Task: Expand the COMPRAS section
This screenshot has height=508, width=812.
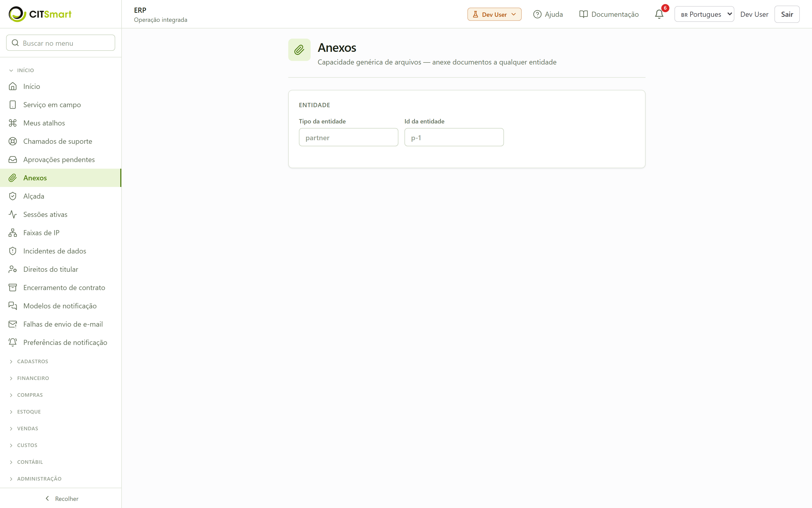Action: pos(26,395)
